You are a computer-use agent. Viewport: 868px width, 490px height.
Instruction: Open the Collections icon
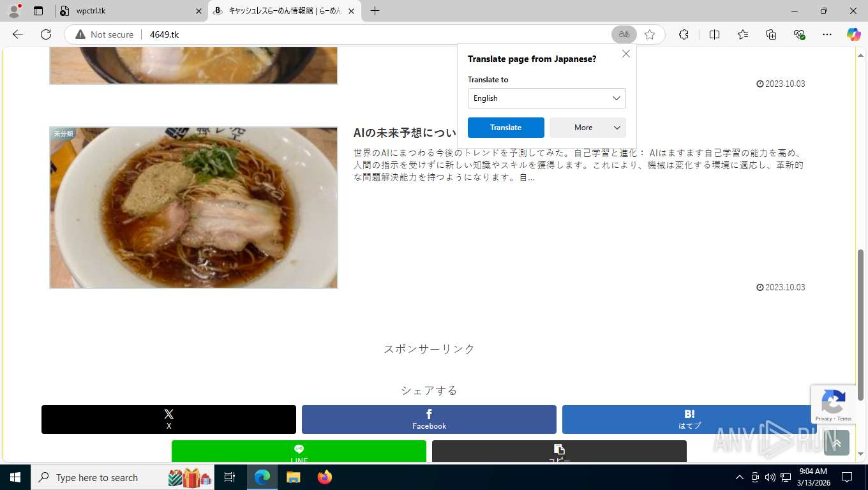(771, 34)
